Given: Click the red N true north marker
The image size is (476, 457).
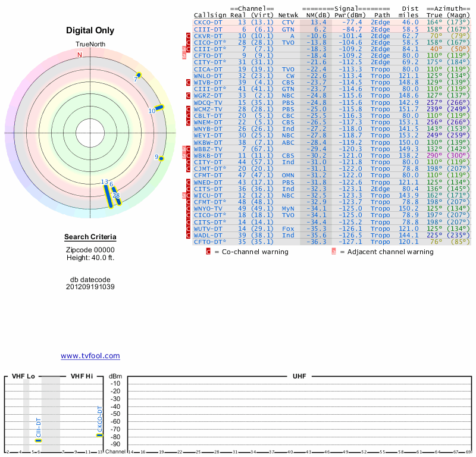Looking at the screenshot, I should point(80,55).
